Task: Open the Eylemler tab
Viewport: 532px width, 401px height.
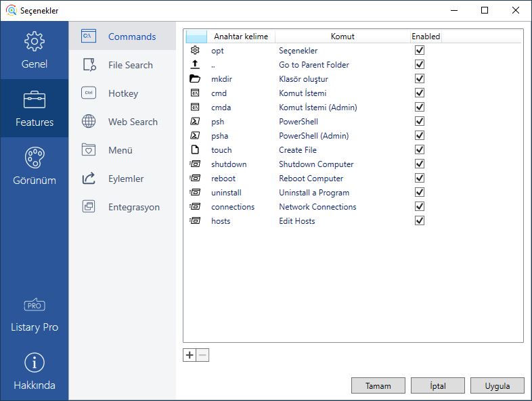Action: 123,179
